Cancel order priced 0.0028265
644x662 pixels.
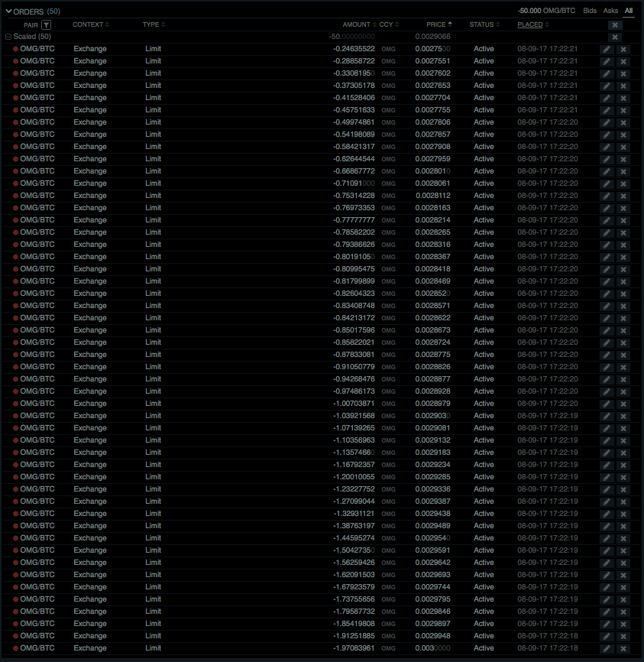(x=623, y=233)
